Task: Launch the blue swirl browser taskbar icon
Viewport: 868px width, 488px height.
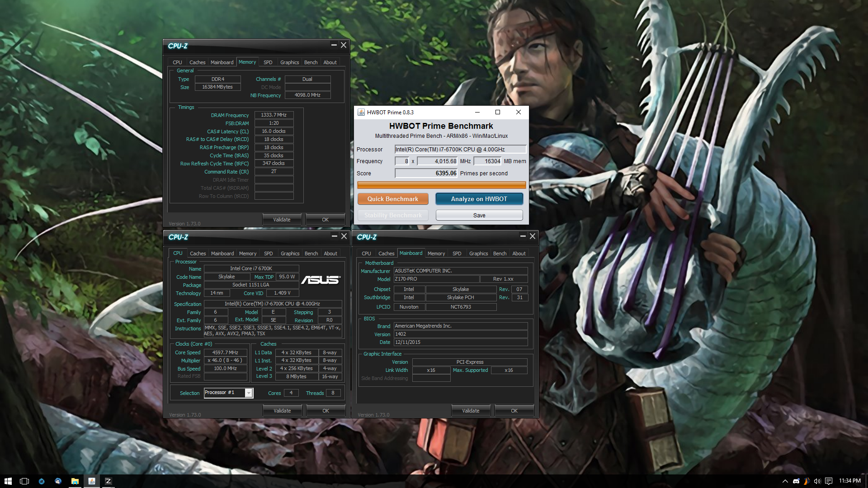Action: coord(42,481)
